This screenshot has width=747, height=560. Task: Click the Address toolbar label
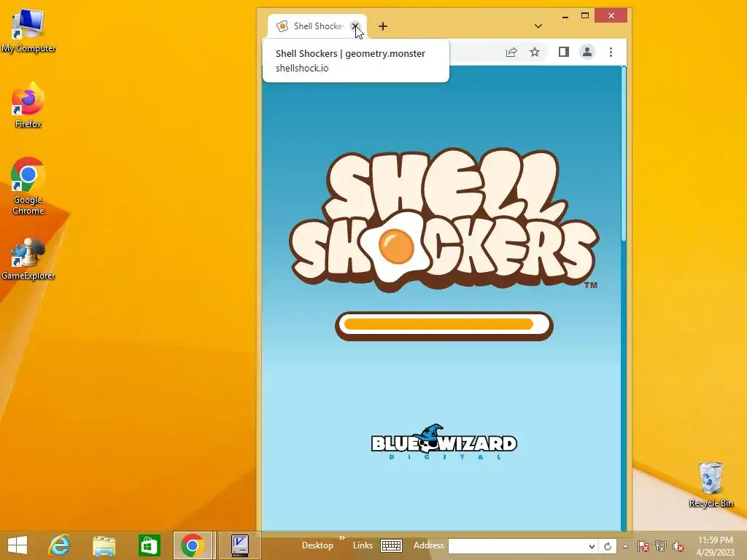(x=428, y=545)
